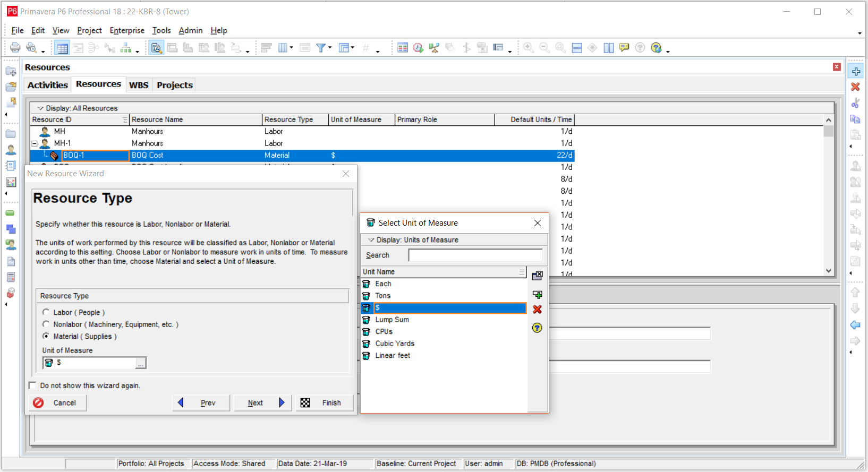
Task: Click the red X delete unit icon
Action: 537,310
